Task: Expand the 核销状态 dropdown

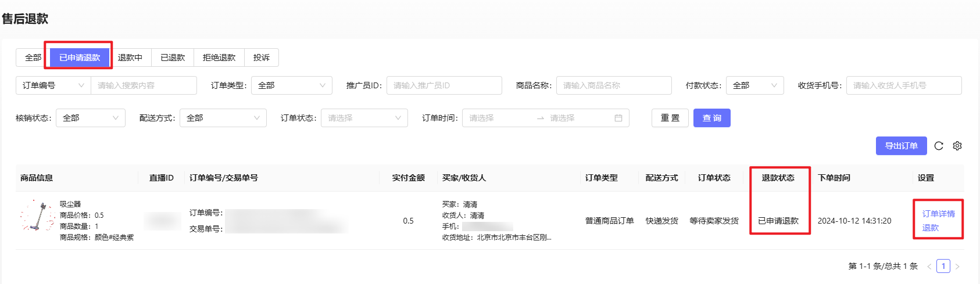Action: pyautogui.click(x=90, y=118)
